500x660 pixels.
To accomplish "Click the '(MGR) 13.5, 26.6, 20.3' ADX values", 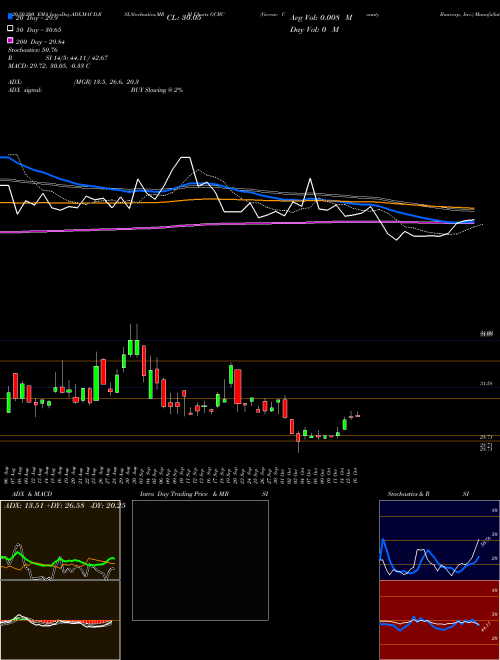I will click(106, 82).
